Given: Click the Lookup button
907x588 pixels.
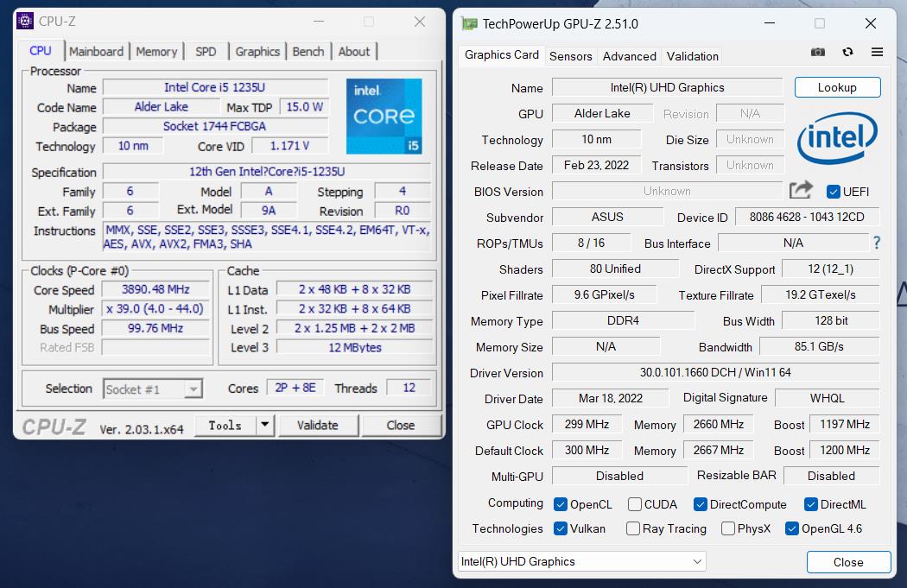Looking at the screenshot, I should (837, 87).
